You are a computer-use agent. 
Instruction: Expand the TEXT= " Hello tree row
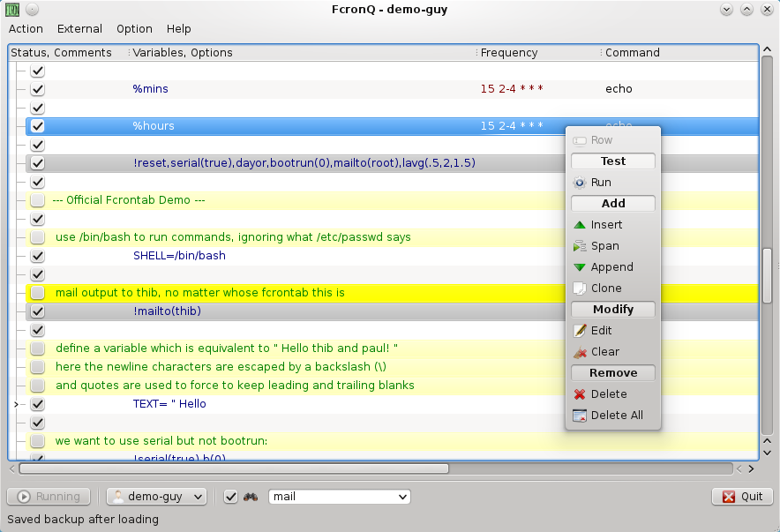coord(17,404)
